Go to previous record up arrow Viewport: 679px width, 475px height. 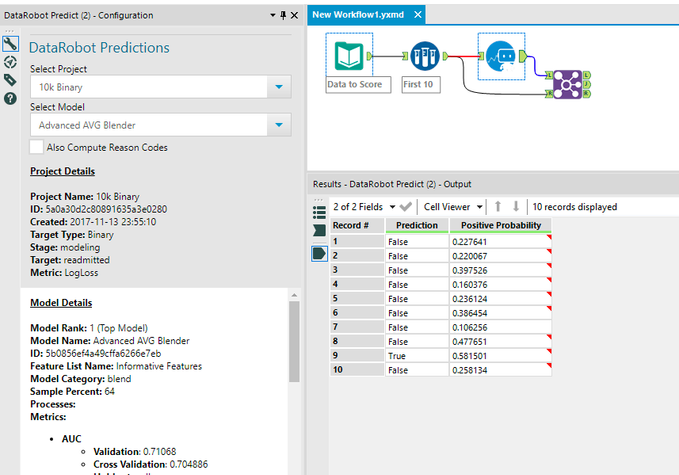tap(498, 207)
